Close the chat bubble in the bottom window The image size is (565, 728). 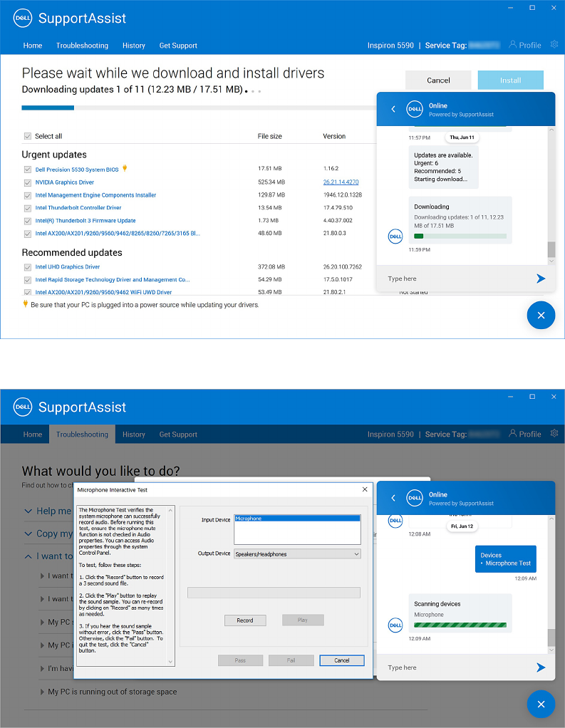[x=541, y=704]
